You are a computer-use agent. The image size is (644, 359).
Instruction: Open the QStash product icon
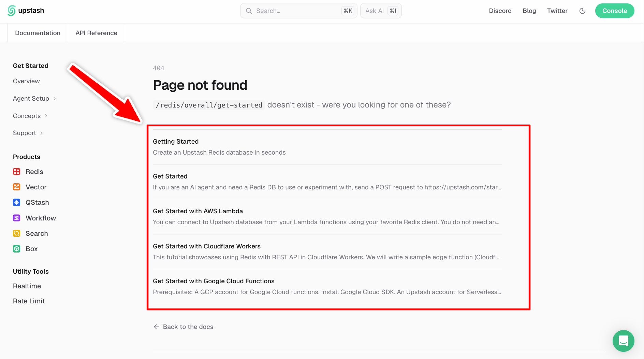(x=16, y=202)
